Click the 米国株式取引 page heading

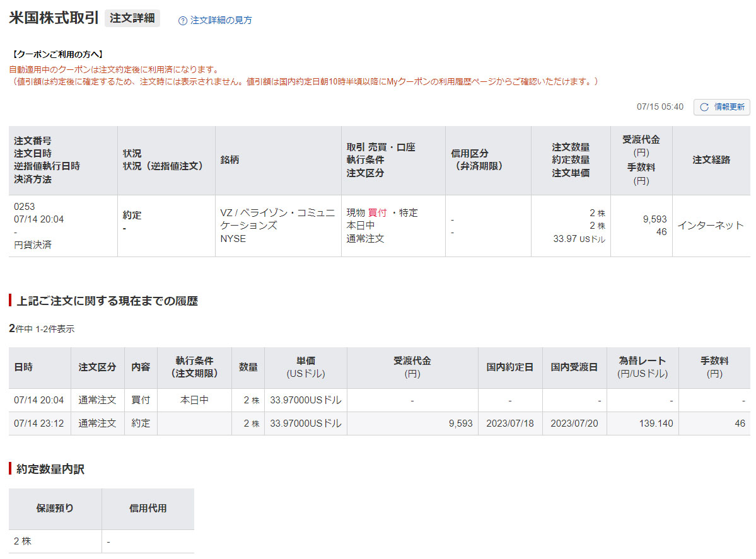tap(54, 18)
